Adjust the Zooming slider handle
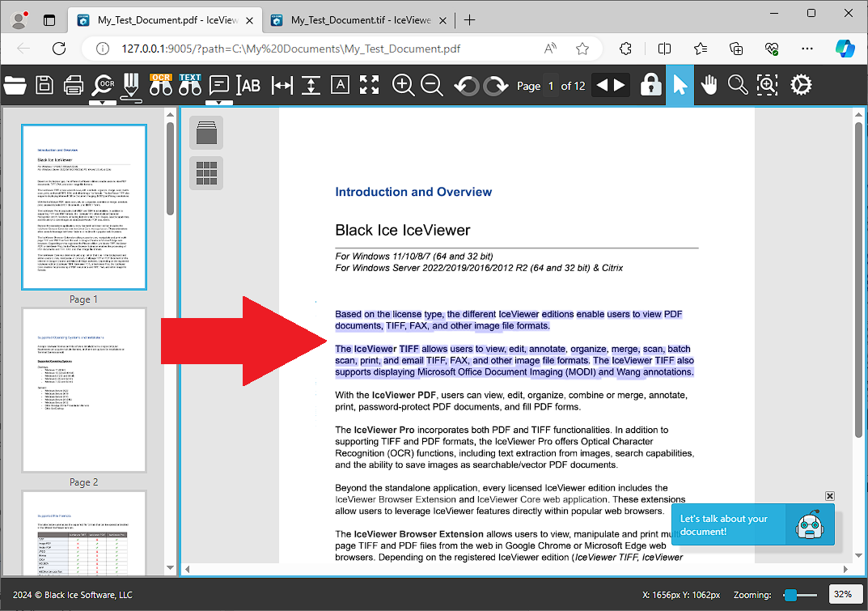This screenshot has width=868, height=611. [x=790, y=595]
